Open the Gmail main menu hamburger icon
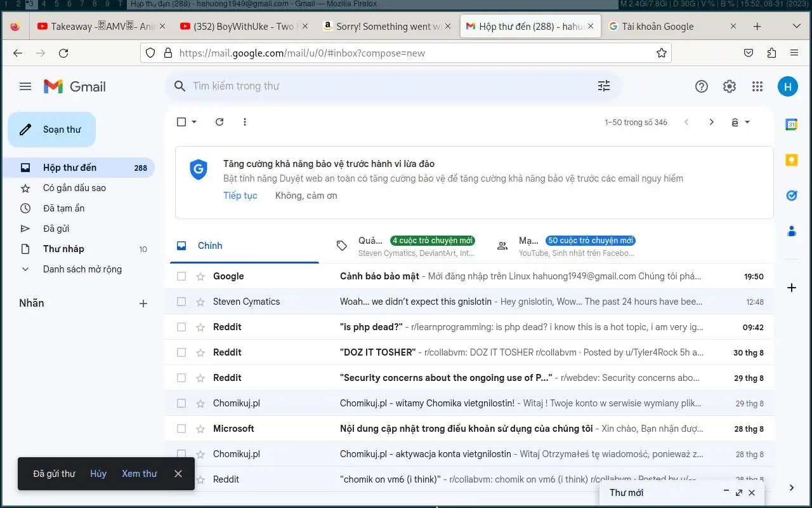This screenshot has width=812, height=508. click(25, 86)
